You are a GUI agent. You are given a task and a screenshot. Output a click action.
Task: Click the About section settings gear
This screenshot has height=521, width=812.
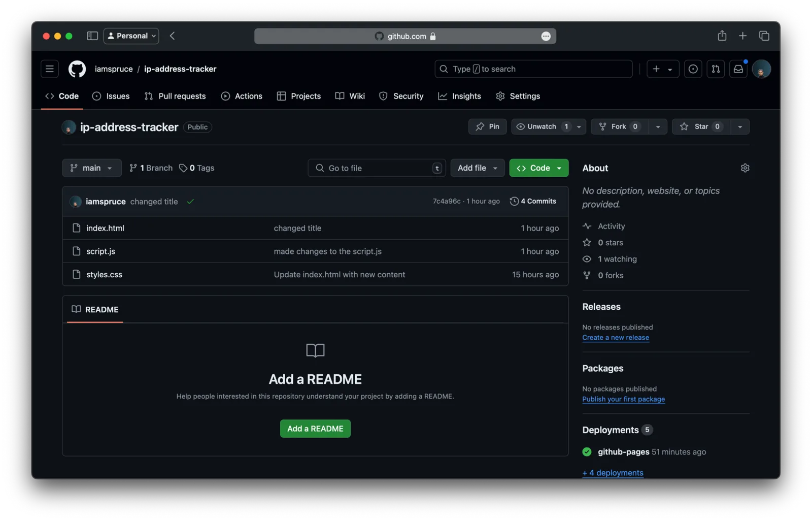coord(745,168)
